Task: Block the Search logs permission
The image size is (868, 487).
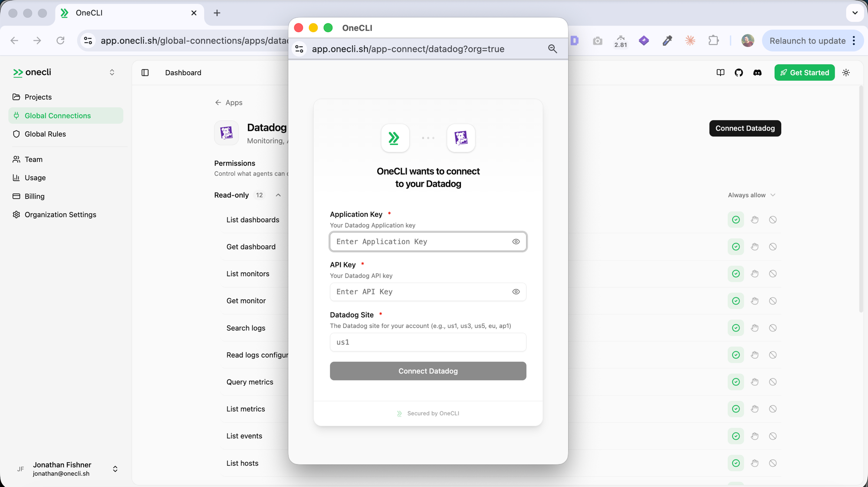Action: tap(773, 328)
